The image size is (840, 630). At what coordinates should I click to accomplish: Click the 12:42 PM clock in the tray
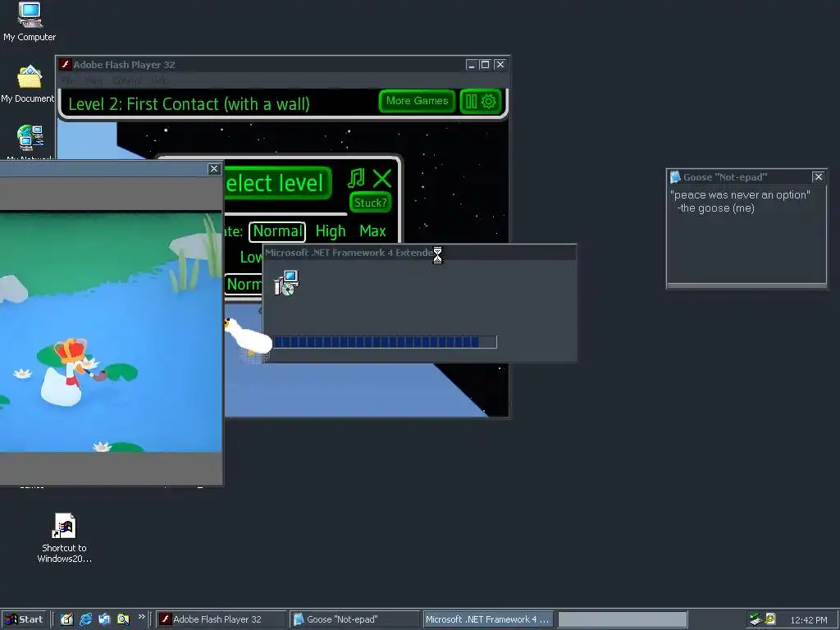pyautogui.click(x=808, y=620)
